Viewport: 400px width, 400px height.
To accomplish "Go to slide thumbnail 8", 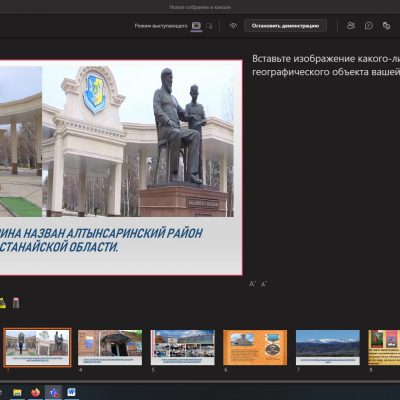I will pos(384,348).
